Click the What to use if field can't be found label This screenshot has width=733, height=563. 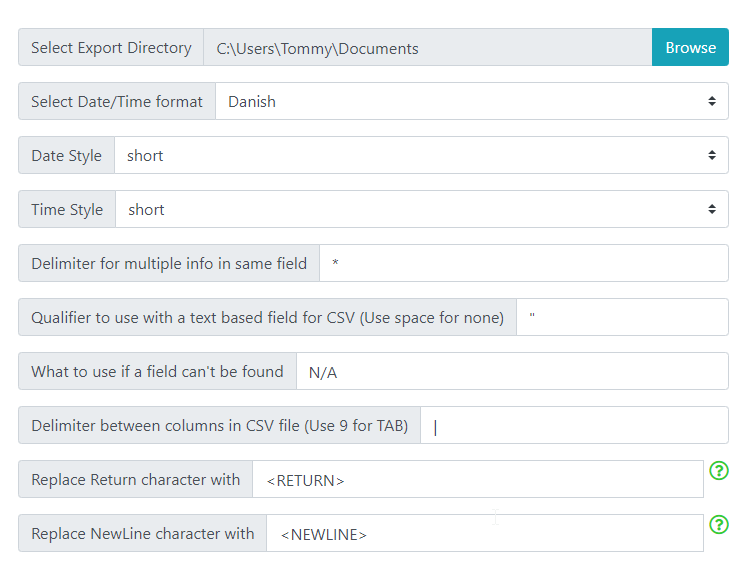157,371
